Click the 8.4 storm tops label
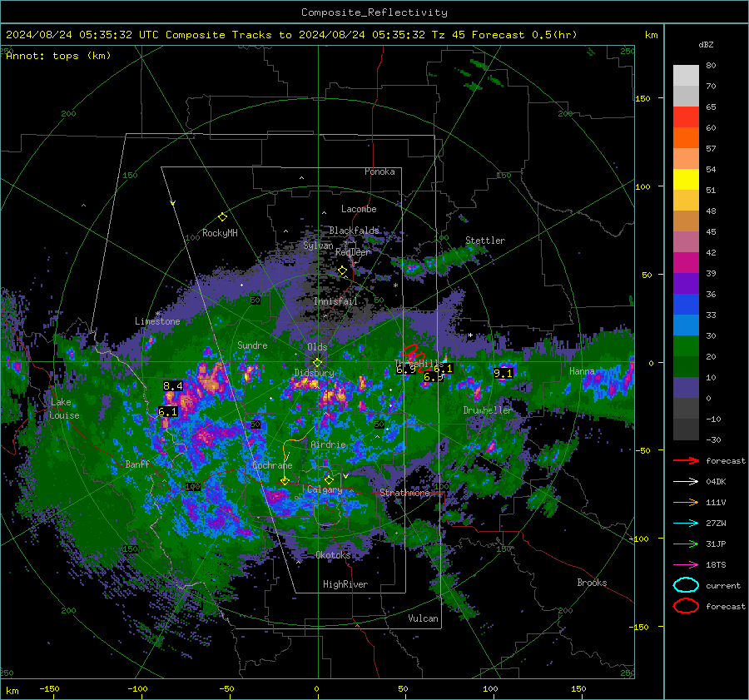This screenshot has height=700, width=749. [173, 385]
